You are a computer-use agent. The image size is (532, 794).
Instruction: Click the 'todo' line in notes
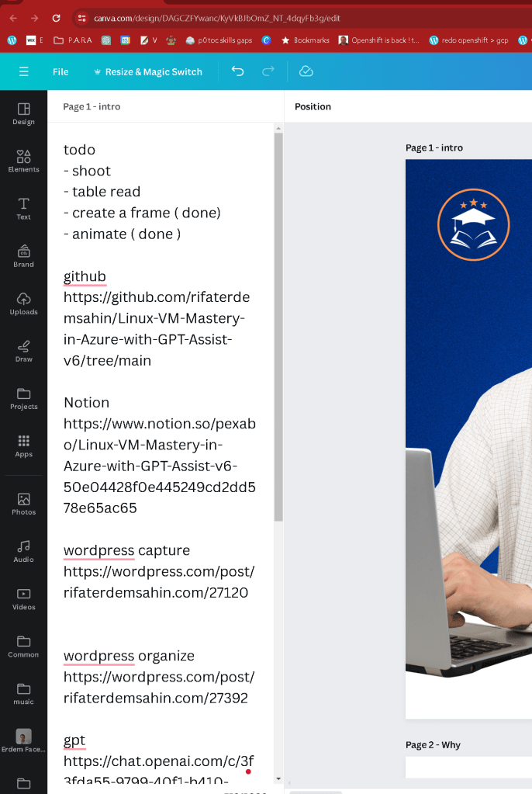point(79,150)
